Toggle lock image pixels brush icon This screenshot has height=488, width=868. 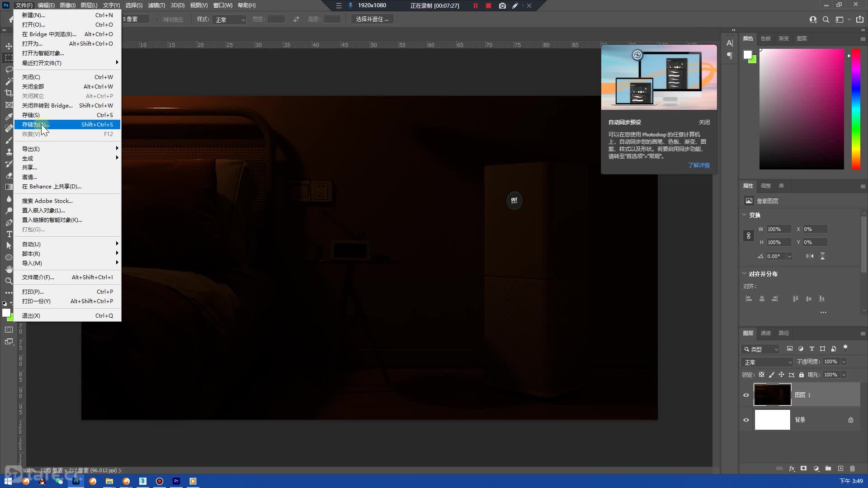coord(771,375)
